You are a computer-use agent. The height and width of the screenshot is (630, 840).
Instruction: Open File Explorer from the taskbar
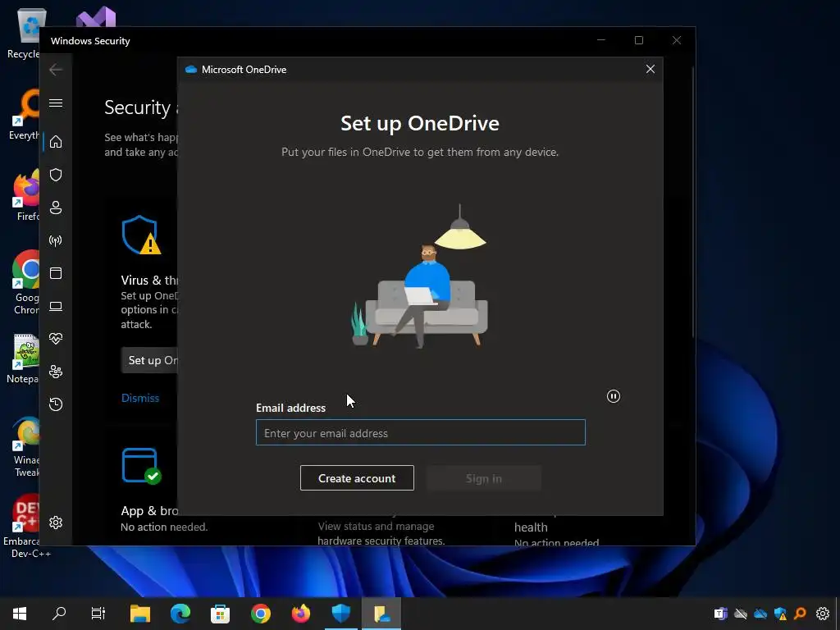pos(140,614)
